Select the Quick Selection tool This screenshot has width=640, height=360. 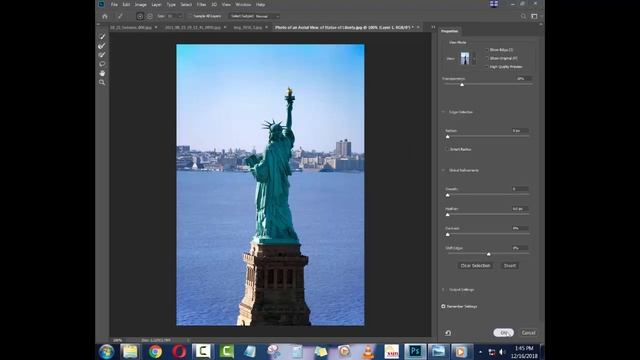[x=102, y=37]
